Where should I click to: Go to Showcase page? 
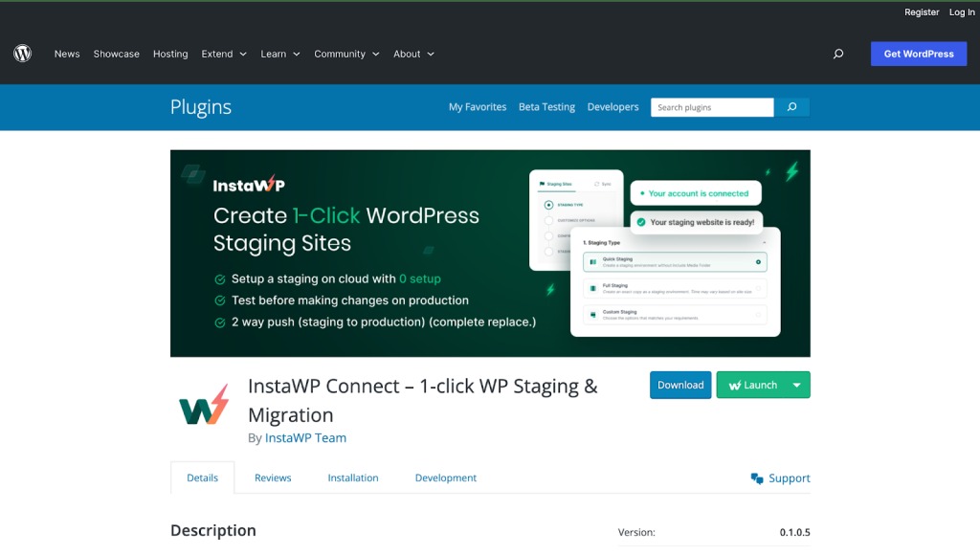coord(116,54)
